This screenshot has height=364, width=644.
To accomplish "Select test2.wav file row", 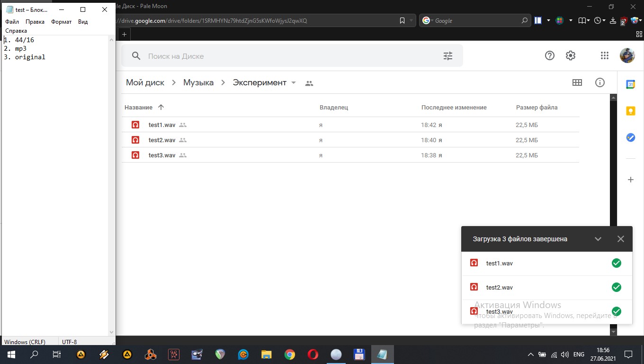I will click(x=350, y=140).
